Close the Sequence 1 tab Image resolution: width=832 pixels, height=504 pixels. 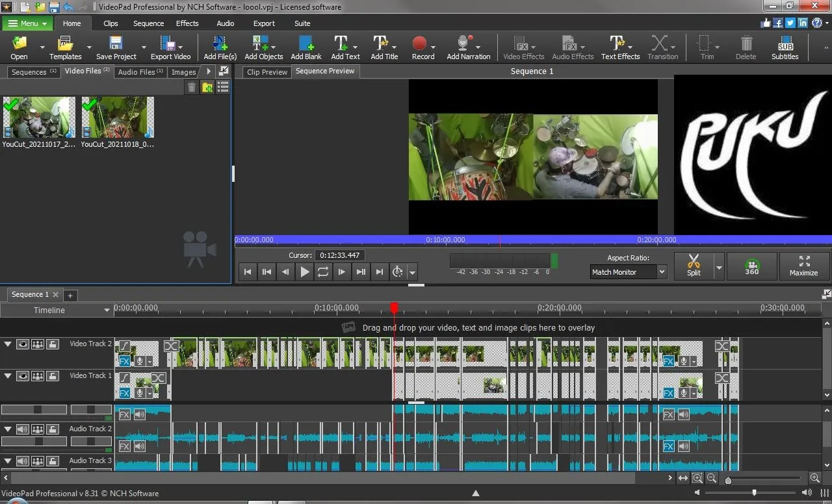tap(55, 295)
